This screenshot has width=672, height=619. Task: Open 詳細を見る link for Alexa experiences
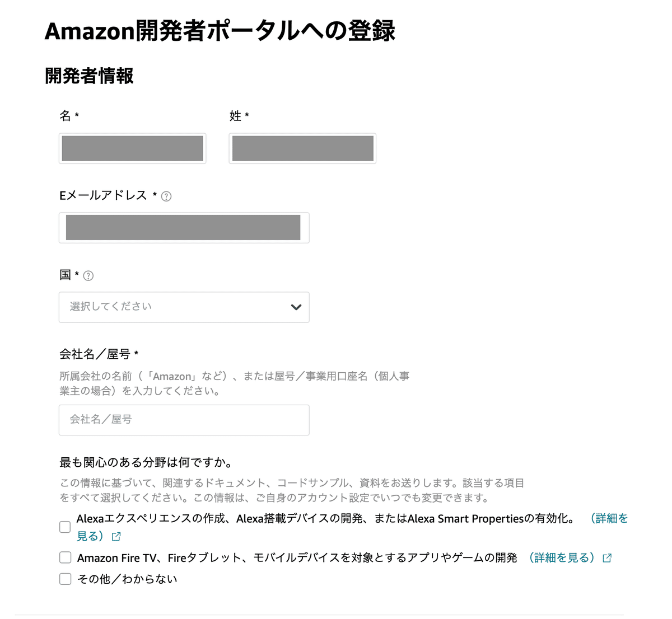pyautogui.click(x=609, y=519)
